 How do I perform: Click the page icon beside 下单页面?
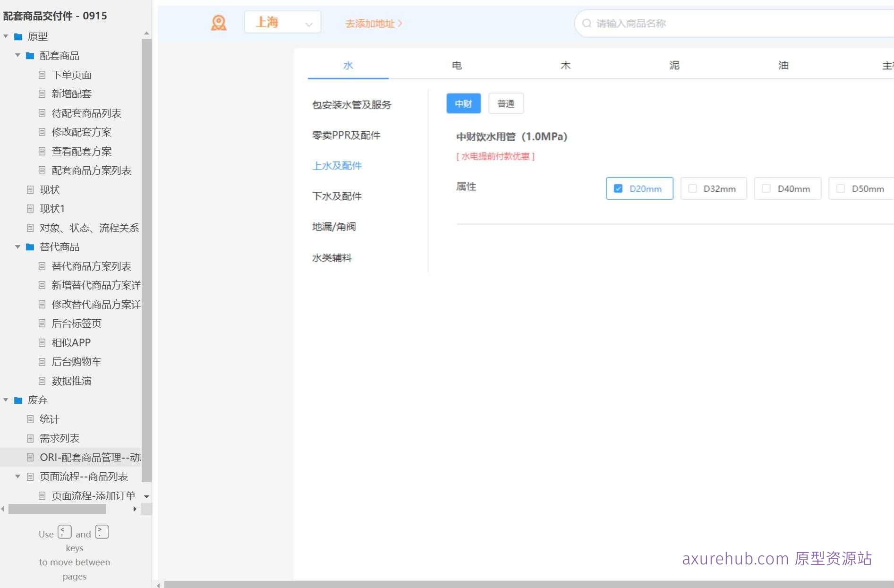point(42,75)
